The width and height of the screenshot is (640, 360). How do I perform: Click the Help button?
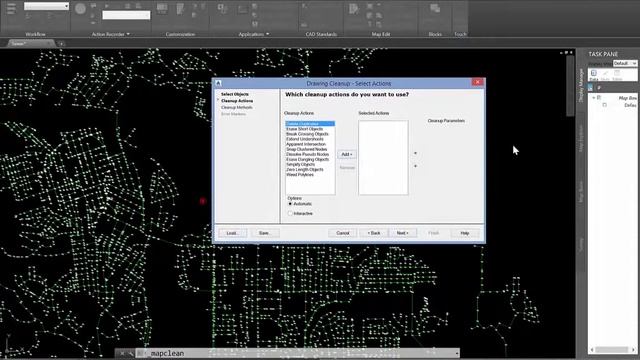(x=465, y=233)
